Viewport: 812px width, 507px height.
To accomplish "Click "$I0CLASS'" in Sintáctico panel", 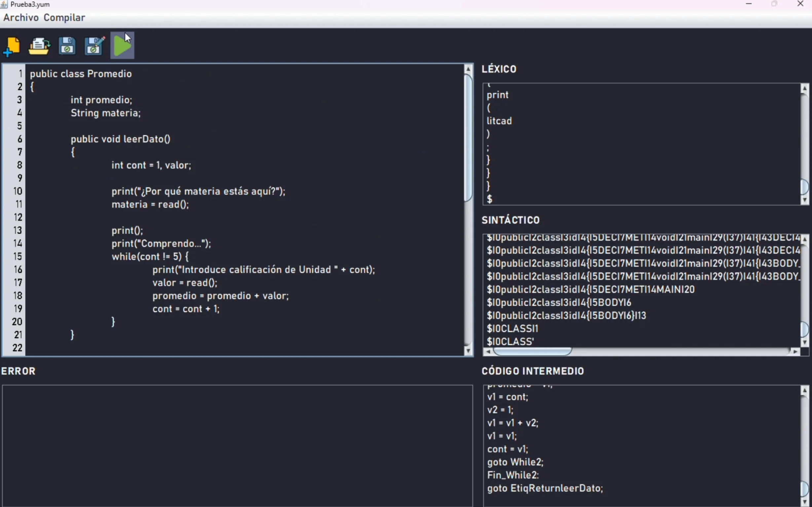I will 510,341.
